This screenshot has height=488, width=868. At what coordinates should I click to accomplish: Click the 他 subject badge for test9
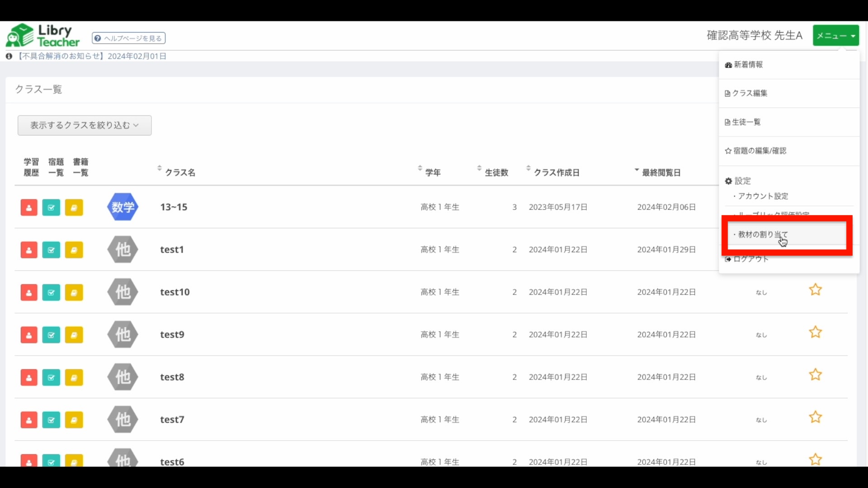click(122, 334)
